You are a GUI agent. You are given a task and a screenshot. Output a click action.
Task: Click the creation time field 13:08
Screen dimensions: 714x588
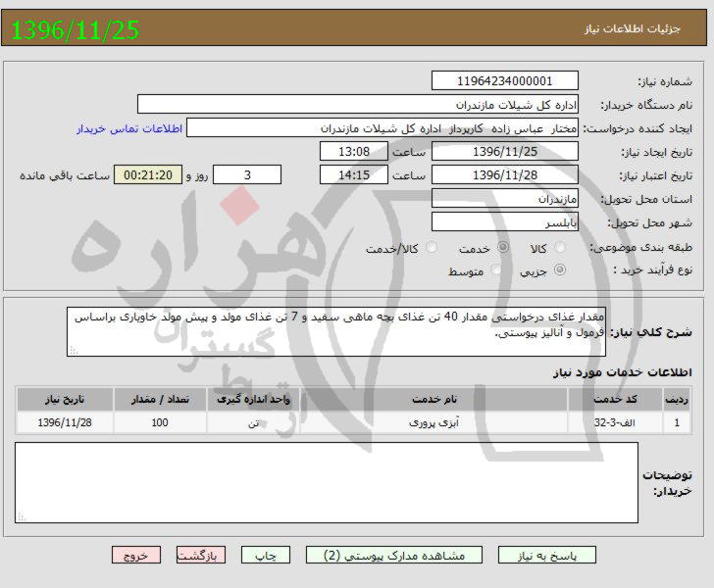(354, 152)
